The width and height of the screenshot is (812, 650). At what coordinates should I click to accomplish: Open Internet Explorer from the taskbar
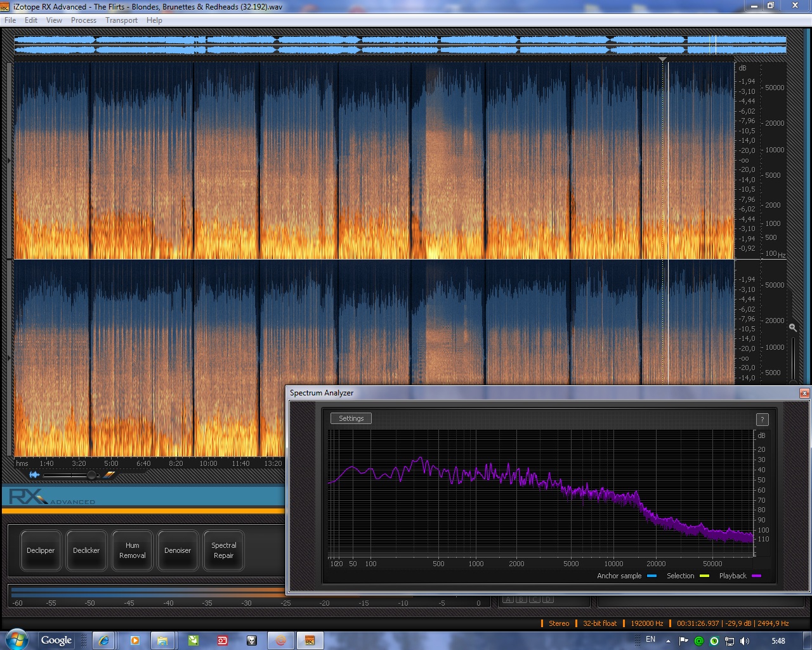[104, 640]
